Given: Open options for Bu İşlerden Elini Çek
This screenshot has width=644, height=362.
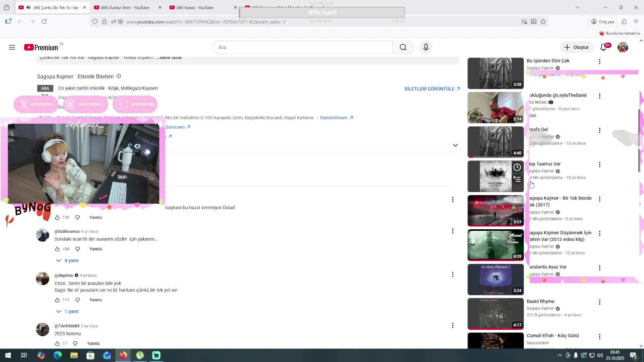Looking at the screenshot, I should (599, 62).
